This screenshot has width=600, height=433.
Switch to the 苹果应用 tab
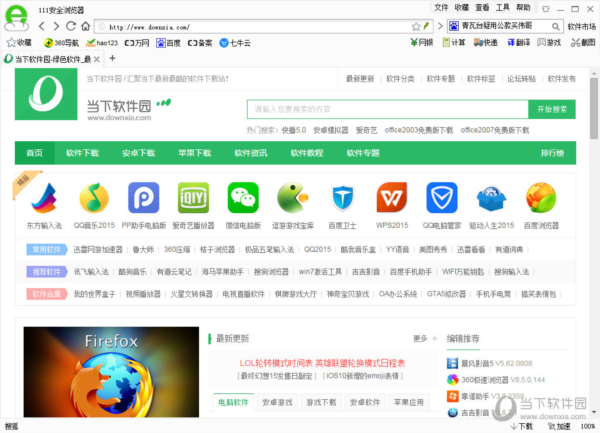click(409, 402)
